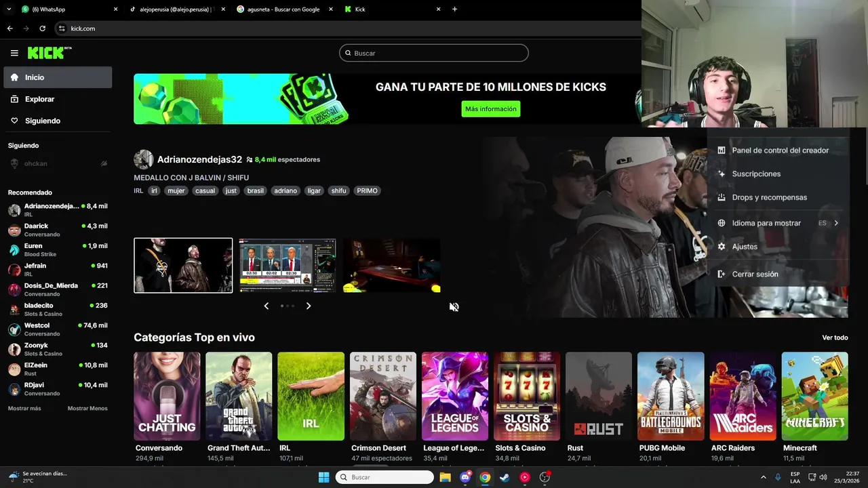Viewport: 868px width, 488px height.
Task: Open bladecito recommended channel
Action: [58, 309]
